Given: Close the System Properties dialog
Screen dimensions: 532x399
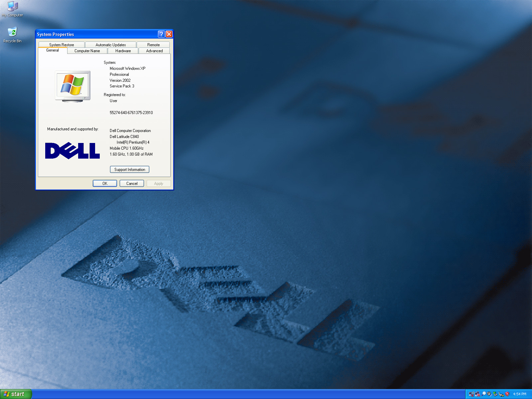Looking at the screenshot, I should pyautogui.click(x=169, y=34).
